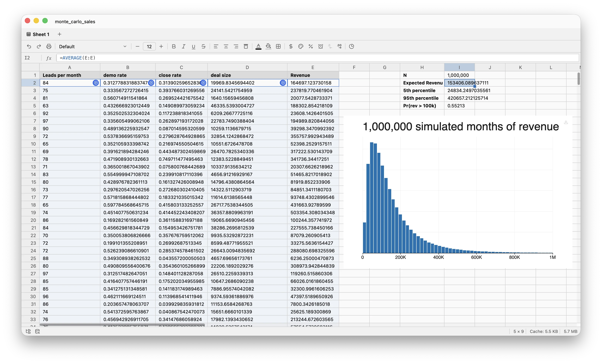
Task: Select the 'deal size' header cell
Action: 247,75
